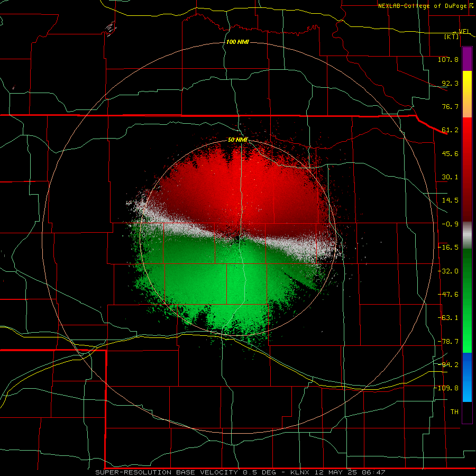This screenshot has height=476, width=476.
Task: Click the red segment of the color bar
Action: [467, 169]
